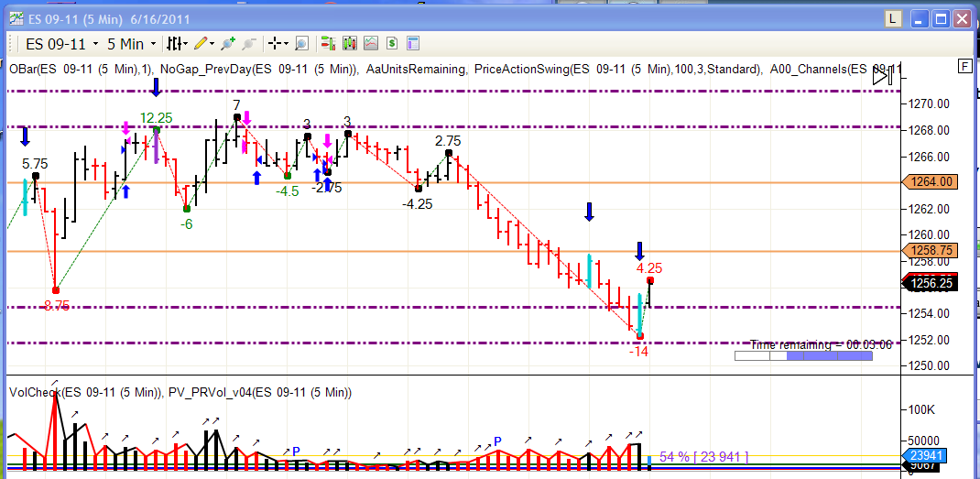Click the L link button in title bar

point(892,20)
